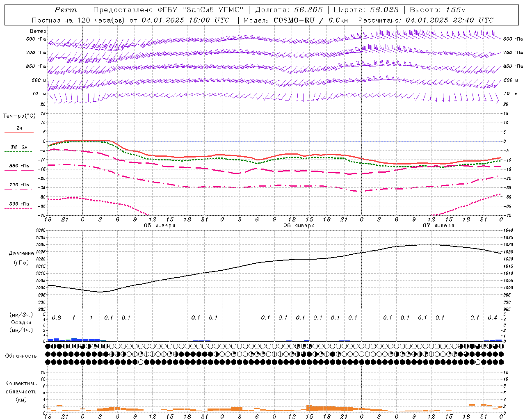This screenshot has height=420, width=525.
Task: Click "Модель COSMO-RU / 6.6км" label
Action: [x=295, y=20]
